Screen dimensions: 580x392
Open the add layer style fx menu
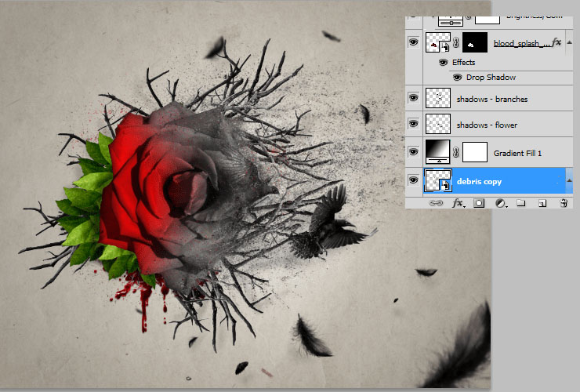pyautogui.click(x=459, y=202)
